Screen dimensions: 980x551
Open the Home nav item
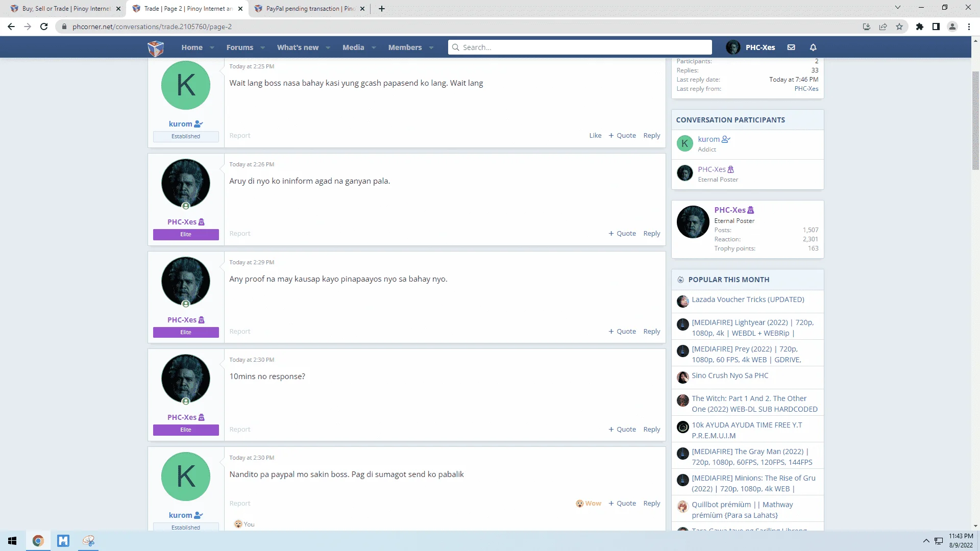(x=192, y=47)
